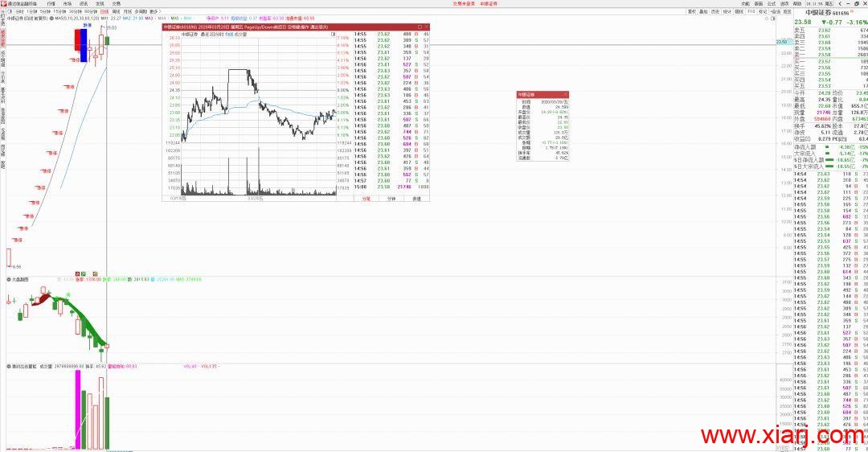Image resolution: width=868 pixels, height=452 pixels.
Task: Open the 交易 menu
Action: tap(117, 3)
